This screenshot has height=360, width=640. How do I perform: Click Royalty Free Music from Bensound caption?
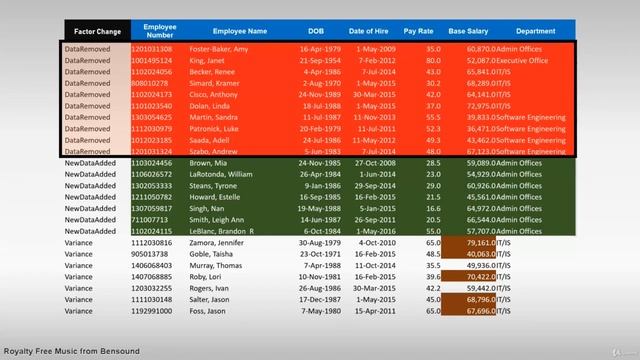72,351
